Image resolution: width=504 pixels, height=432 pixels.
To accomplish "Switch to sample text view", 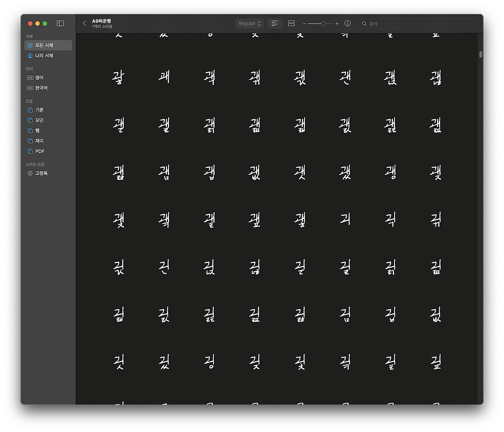I will tap(275, 24).
